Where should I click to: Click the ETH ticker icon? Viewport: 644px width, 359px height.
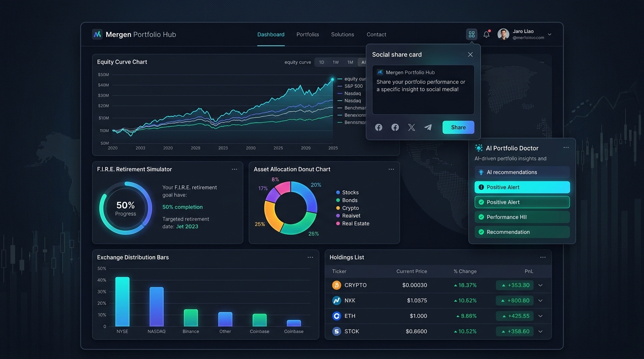pos(337,316)
